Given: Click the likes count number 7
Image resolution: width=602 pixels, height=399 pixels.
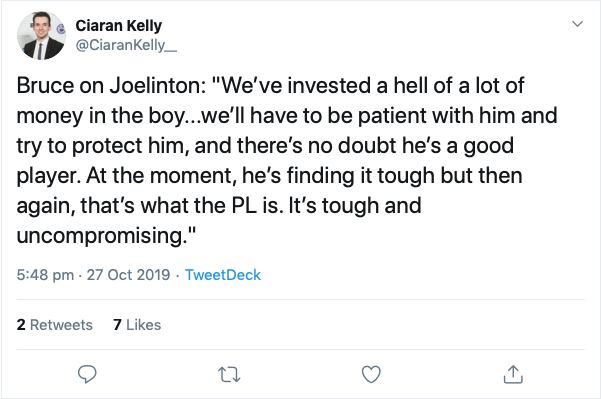Looking at the screenshot, I should click(117, 325).
